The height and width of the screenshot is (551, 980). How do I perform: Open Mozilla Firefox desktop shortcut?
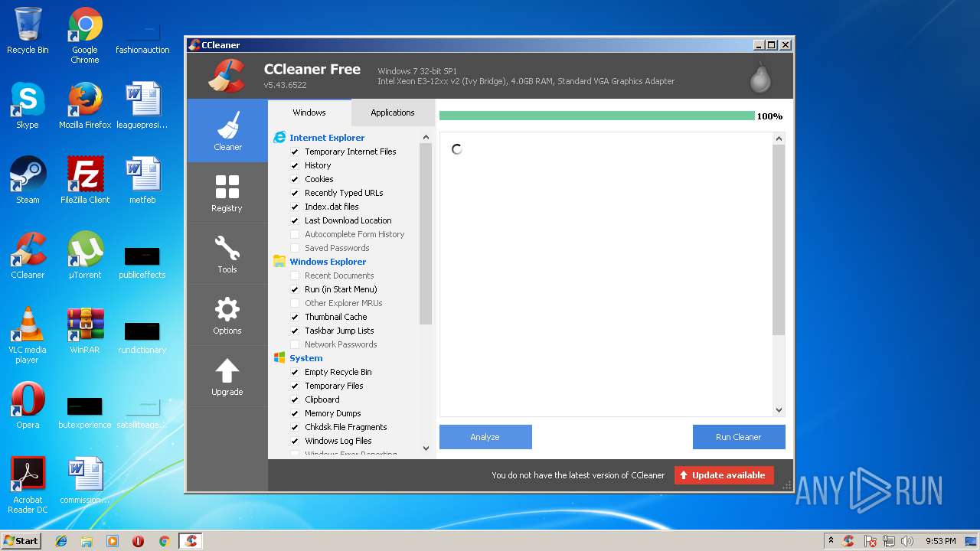coord(85,106)
